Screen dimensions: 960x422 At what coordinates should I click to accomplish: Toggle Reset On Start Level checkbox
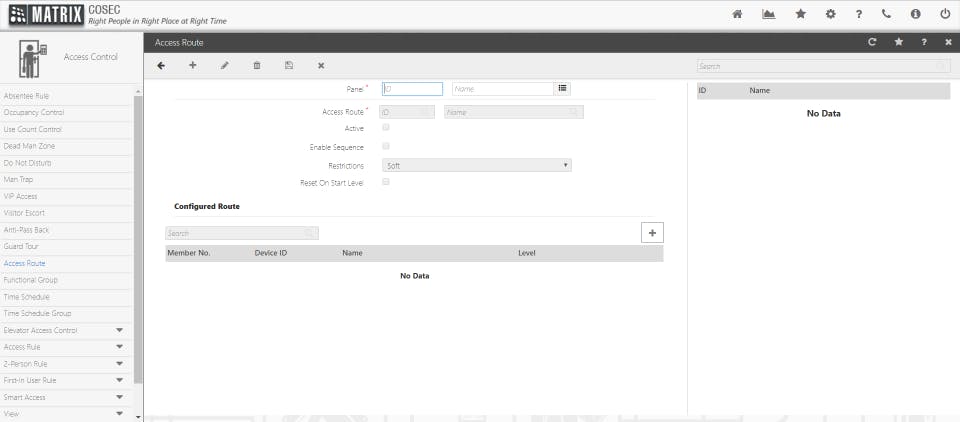(386, 181)
